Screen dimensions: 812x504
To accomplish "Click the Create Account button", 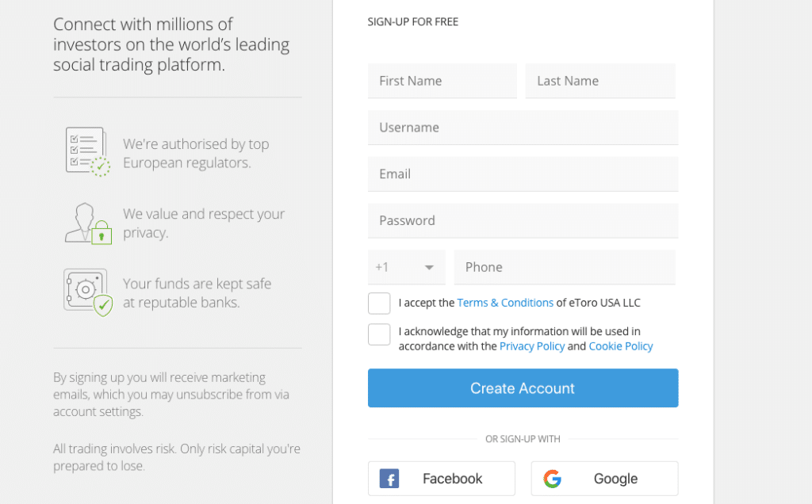I will point(523,388).
